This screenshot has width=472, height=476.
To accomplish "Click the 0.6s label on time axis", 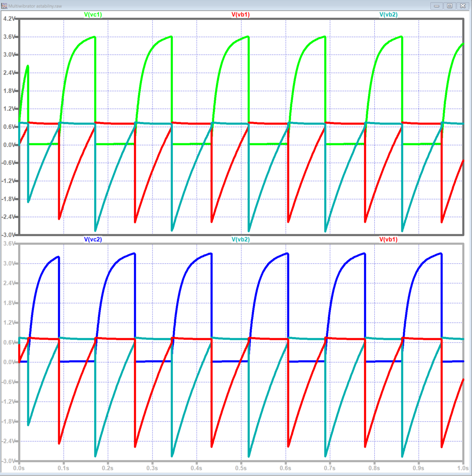I will pyautogui.click(x=285, y=468).
